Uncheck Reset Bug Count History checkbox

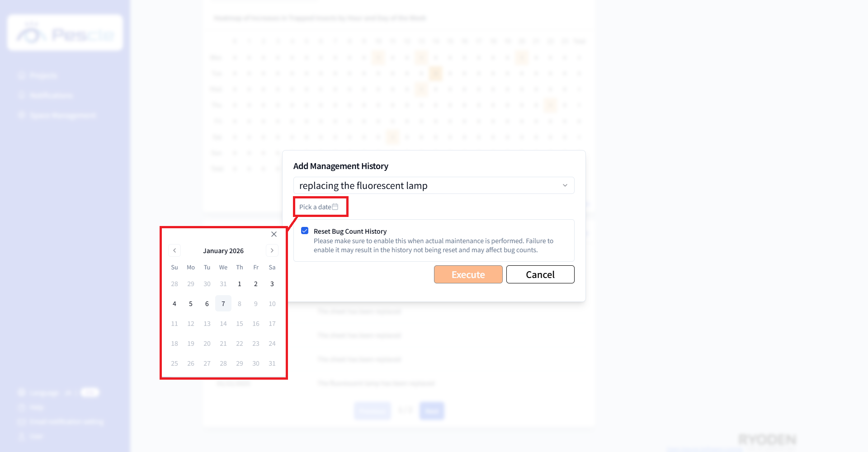point(305,231)
